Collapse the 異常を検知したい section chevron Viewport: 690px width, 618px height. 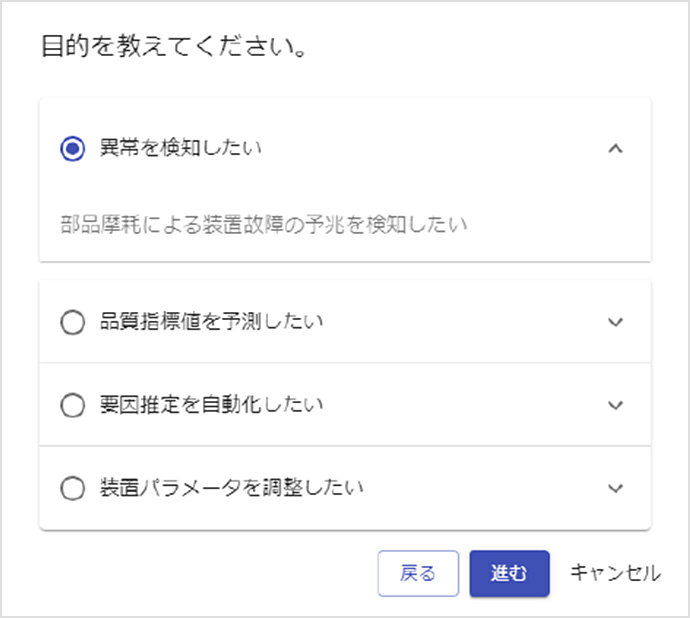pos(616,149)
